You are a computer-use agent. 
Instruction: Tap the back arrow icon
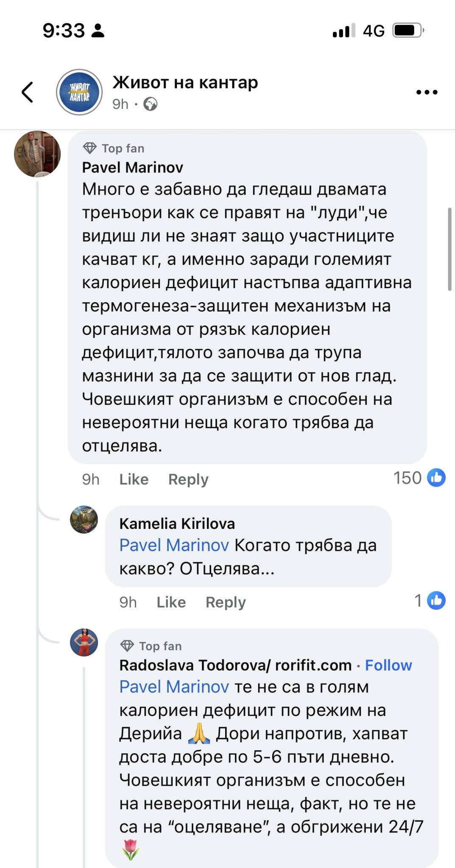28,92
